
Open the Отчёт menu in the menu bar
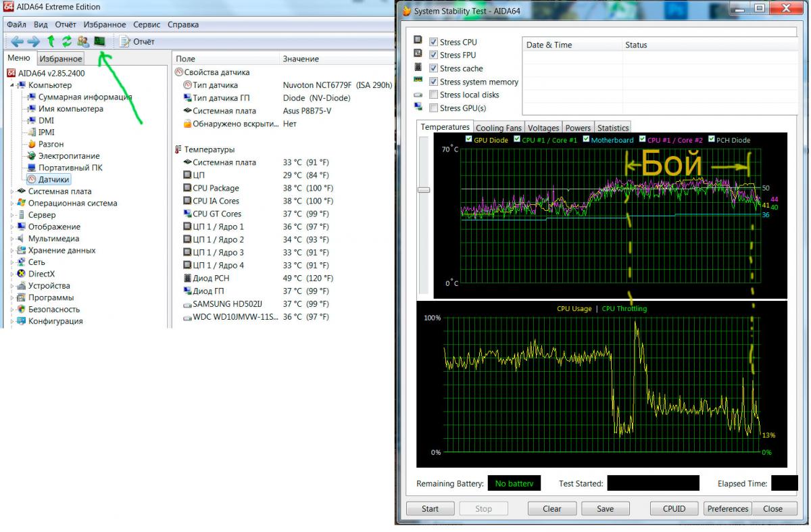pos(66,24)
